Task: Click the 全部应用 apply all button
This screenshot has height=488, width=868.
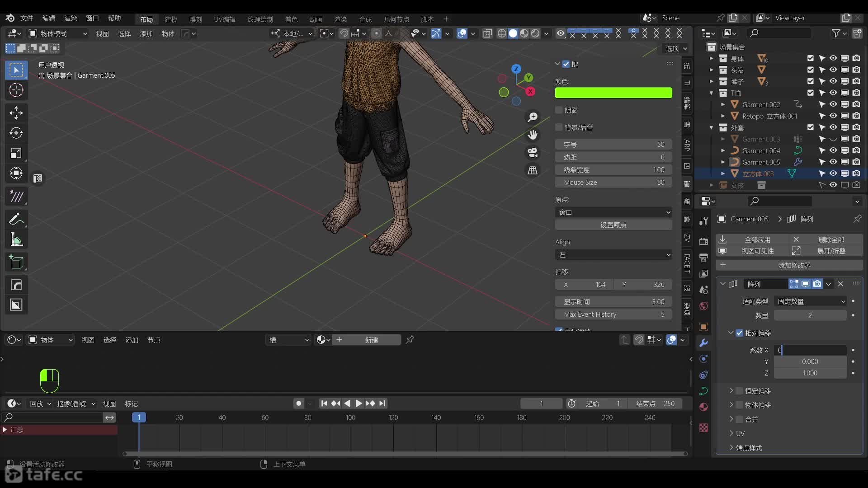Action: click(752, 239)
